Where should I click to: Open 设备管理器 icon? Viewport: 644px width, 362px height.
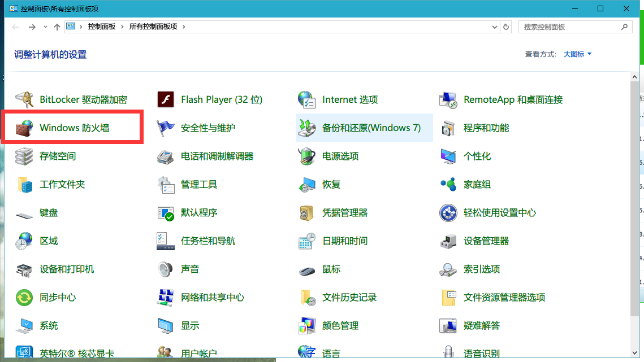[448, 241]
